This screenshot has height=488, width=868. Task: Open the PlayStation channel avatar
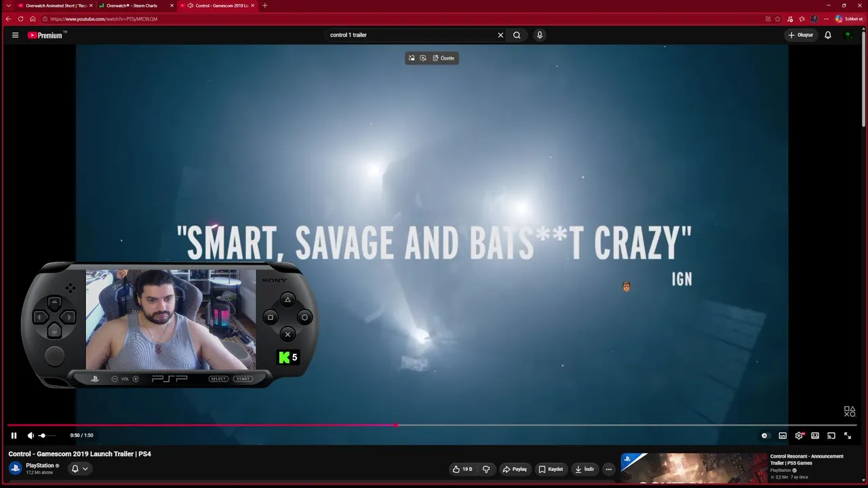click(x=16, y=468)
